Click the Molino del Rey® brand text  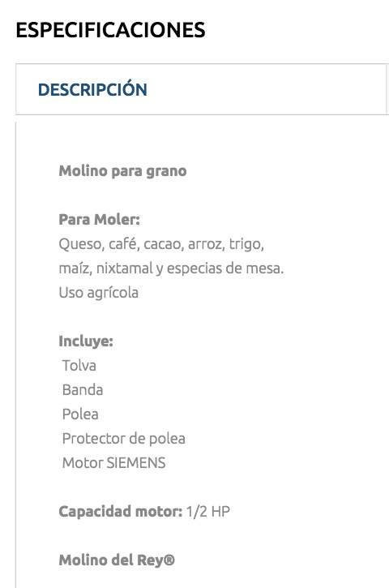pyautogui.click(x=117, y=560)
